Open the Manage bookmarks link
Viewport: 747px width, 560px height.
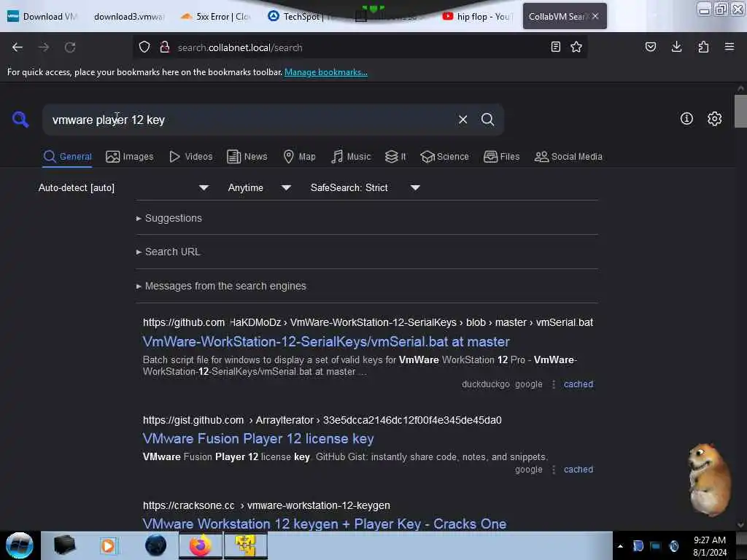[x=326, y=72]
